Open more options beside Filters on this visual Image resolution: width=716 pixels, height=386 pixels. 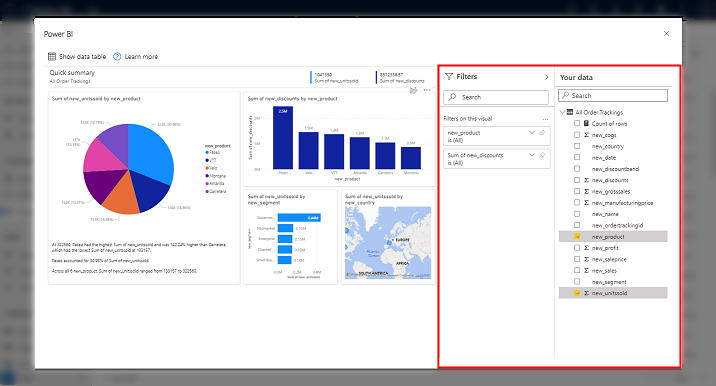pyautogui.click(x=545, y=119)
